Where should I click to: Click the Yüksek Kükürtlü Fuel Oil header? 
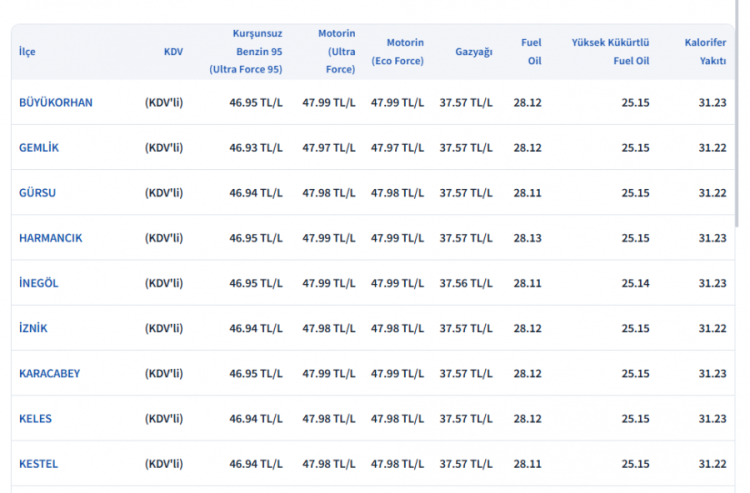point(610,51)
